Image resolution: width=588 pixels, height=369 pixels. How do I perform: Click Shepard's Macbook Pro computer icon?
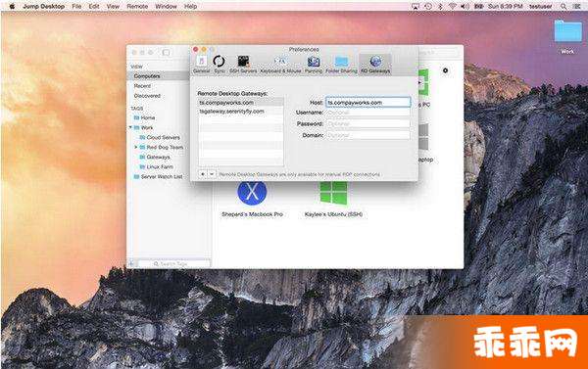point(252,193)
